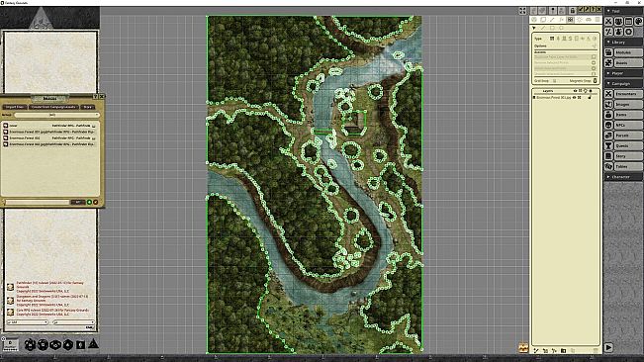This screenshot has height=362, width=644.
Task: Open the Colors palette icon
Action: [x=638, y=22]
